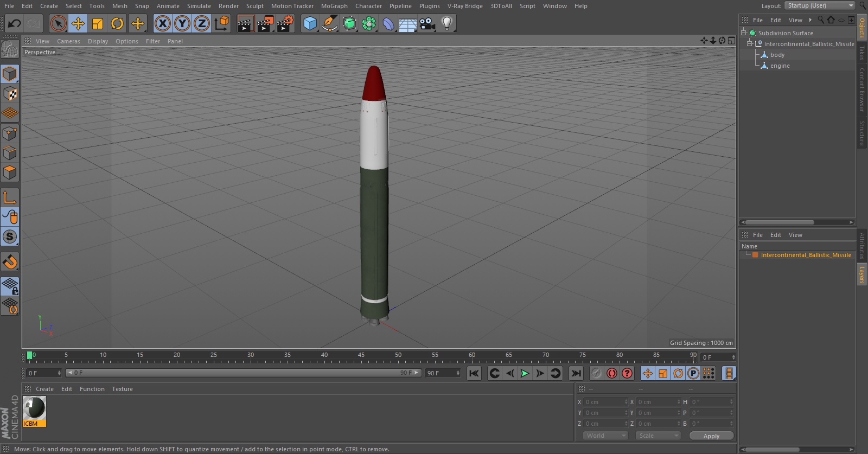The width and height of the screenshot is (868, 454).
Task: Activate the Move tool in top toolbar
Action: click(78, 23)
